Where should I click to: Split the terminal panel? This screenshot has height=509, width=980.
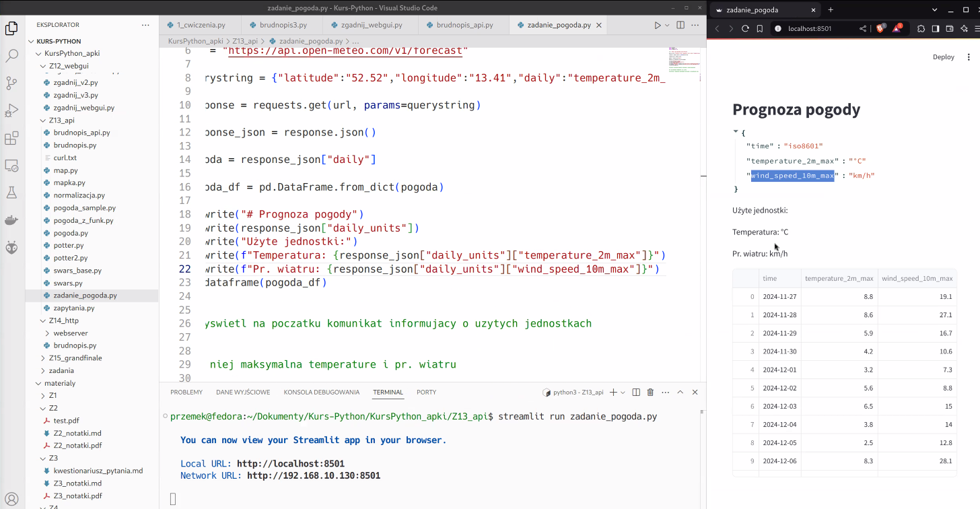click(636, 392)
